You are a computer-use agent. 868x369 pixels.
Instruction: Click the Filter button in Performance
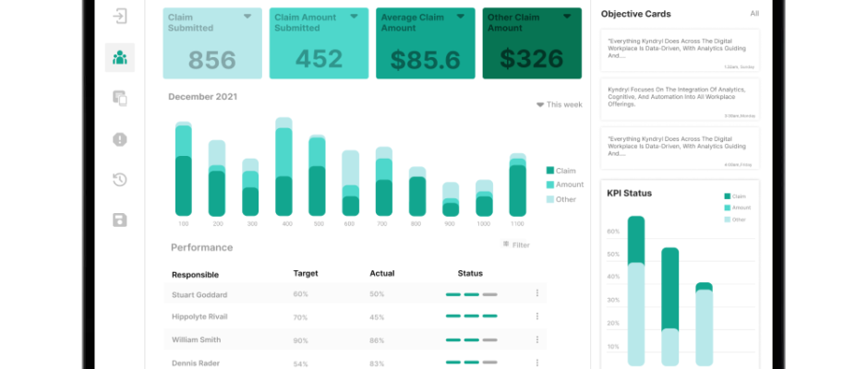pos(516,244)
